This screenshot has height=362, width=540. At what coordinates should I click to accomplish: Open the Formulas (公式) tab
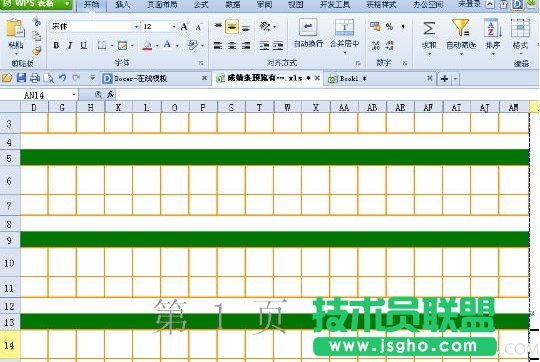coord(201,5)
